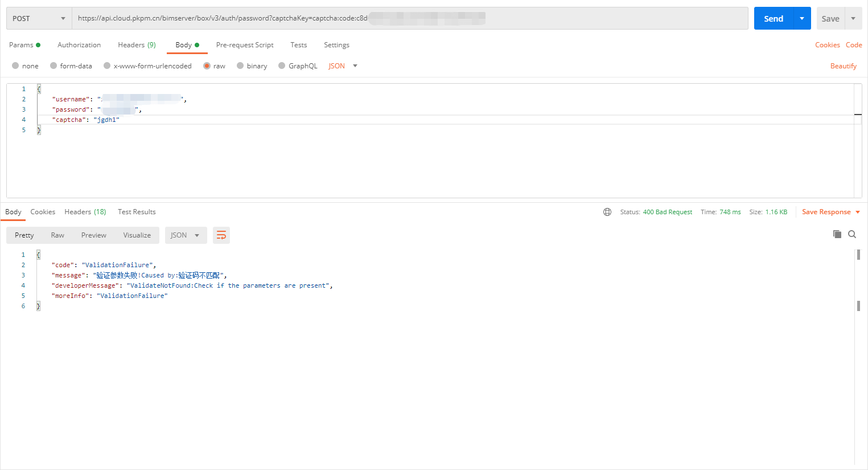
Task: Switch to the Authorization tab
Action: point(79,45)
